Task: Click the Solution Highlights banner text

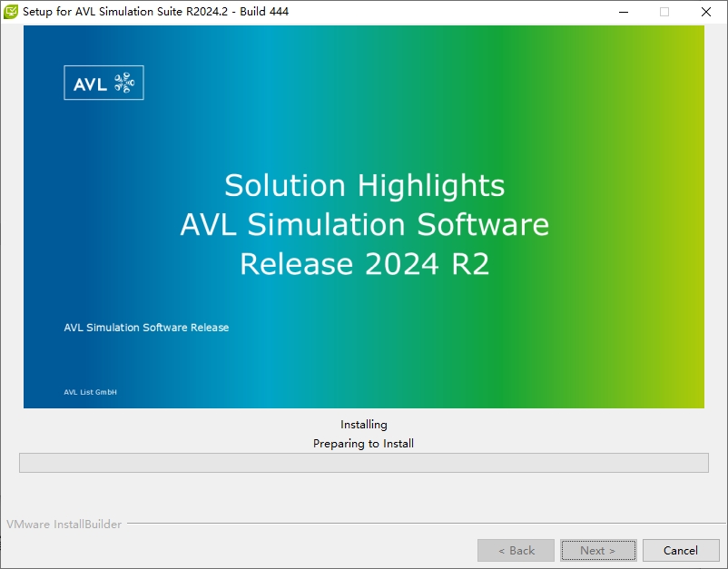Action: click(x=364, y=185)
